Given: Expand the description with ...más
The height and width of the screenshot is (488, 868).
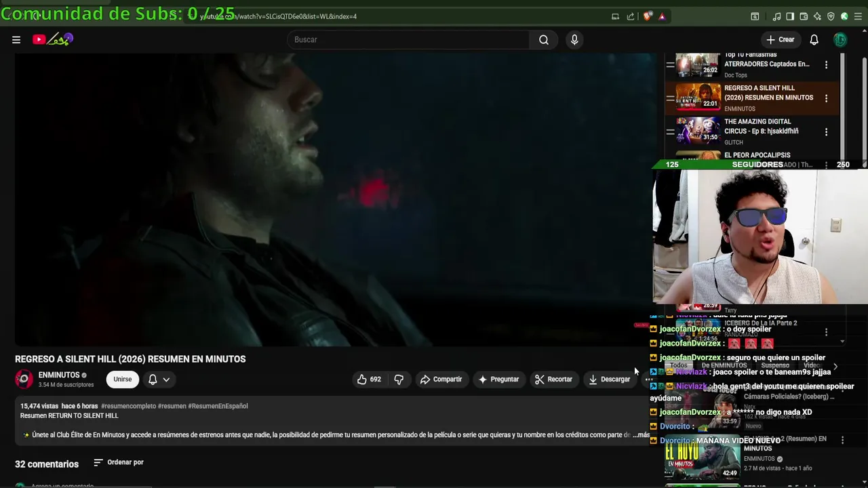Looking at the screenshot, I should point(641,435).
